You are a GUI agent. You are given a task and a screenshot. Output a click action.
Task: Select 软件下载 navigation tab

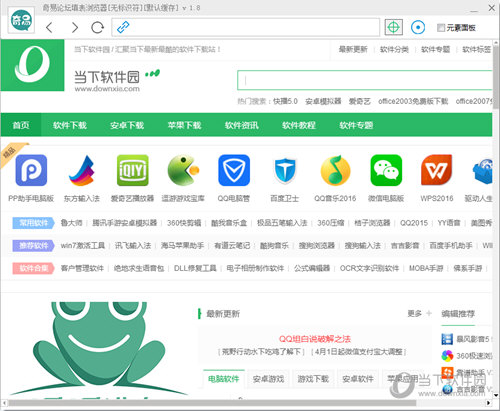click(70, 125)
